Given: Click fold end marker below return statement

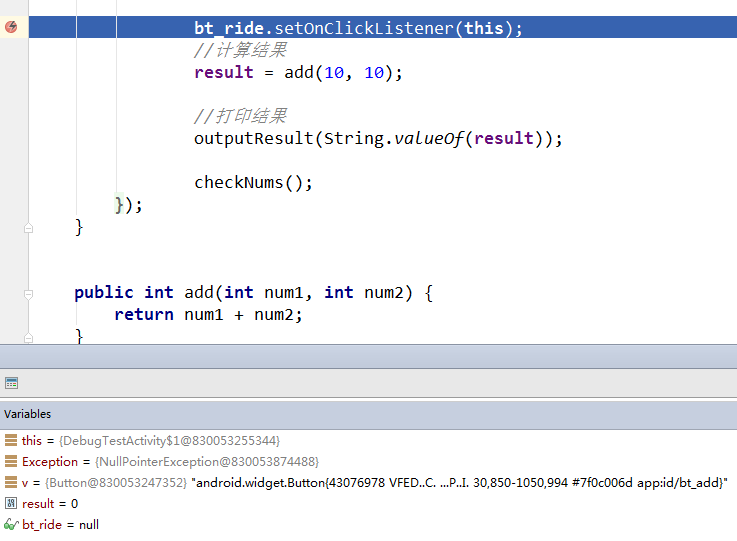Looking at the screenshot, I should pyautogui.click(x=28, y=337).
